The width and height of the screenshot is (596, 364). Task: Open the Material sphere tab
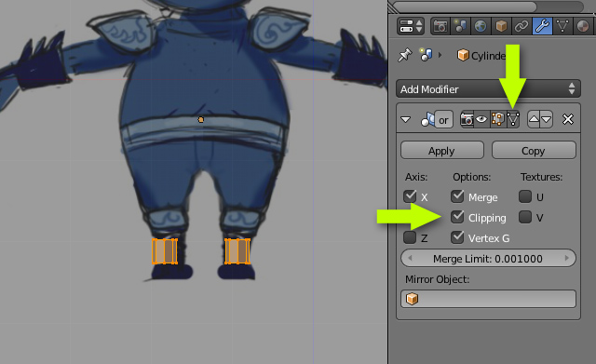(x=582, y=26)
